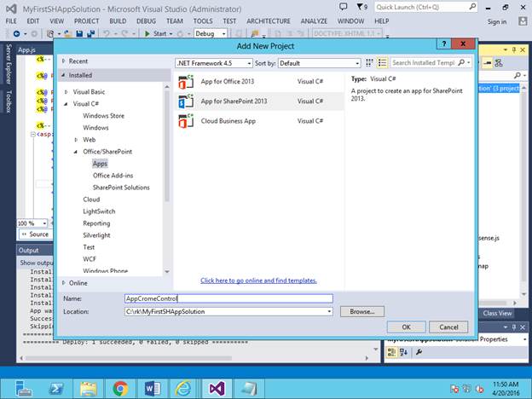Switch templates to small icons view

click(369, 63)
